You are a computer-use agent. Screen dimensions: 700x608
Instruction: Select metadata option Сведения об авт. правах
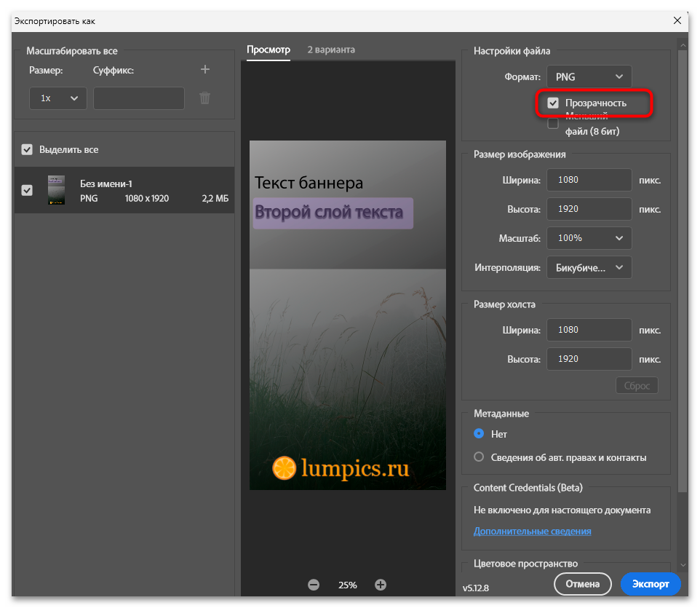coord(479,457)
